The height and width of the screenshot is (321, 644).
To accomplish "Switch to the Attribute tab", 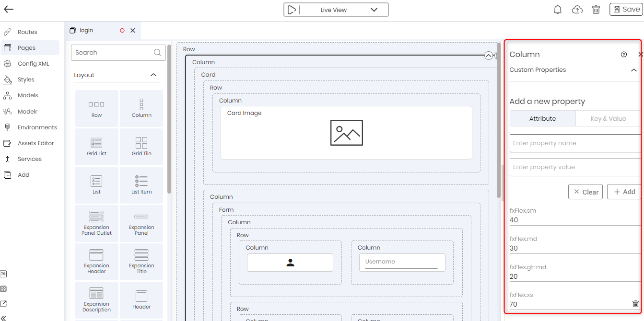I will click(x=543, y=118).
